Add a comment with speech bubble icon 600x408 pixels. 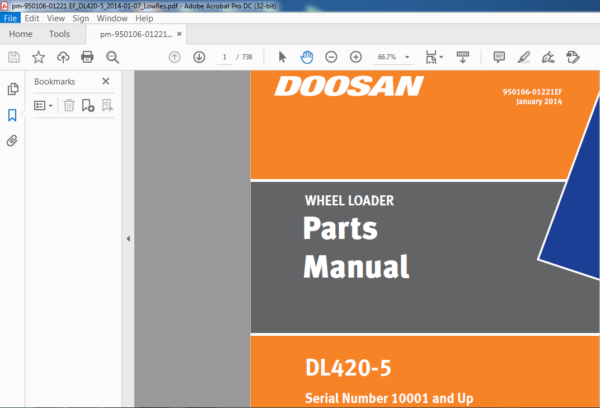(x=499, y=57)
